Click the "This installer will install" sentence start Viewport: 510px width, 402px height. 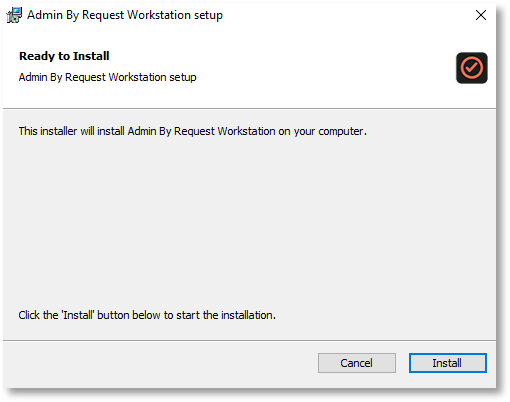72,131
